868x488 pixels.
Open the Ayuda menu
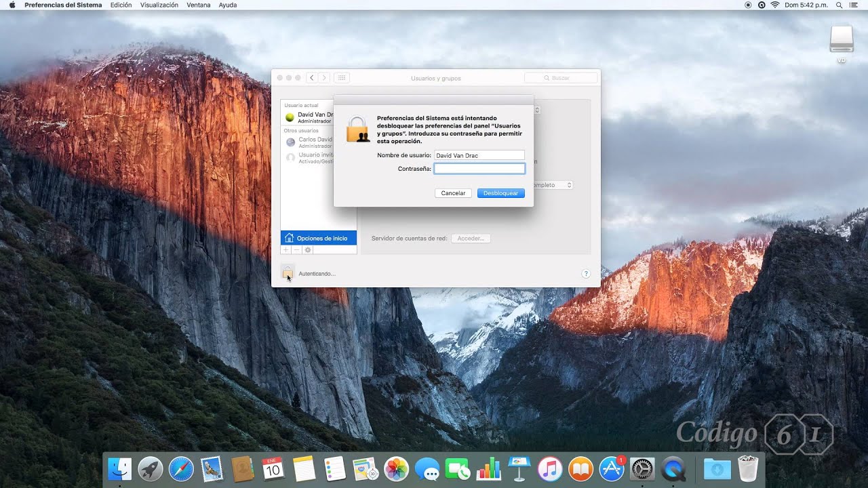tap(228, 5)
